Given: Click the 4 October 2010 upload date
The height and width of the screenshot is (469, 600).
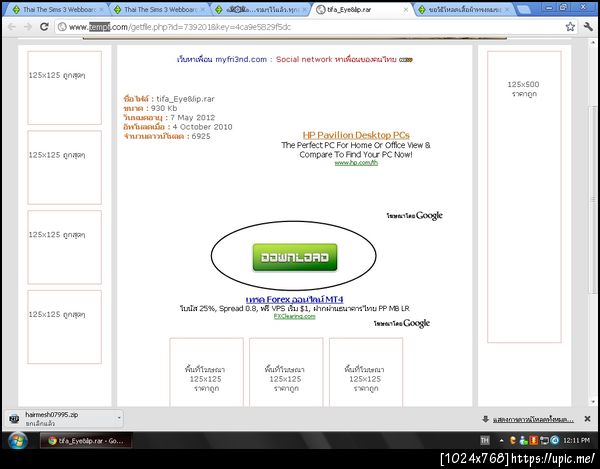Looking at the screenshot, I should (202, 127).
